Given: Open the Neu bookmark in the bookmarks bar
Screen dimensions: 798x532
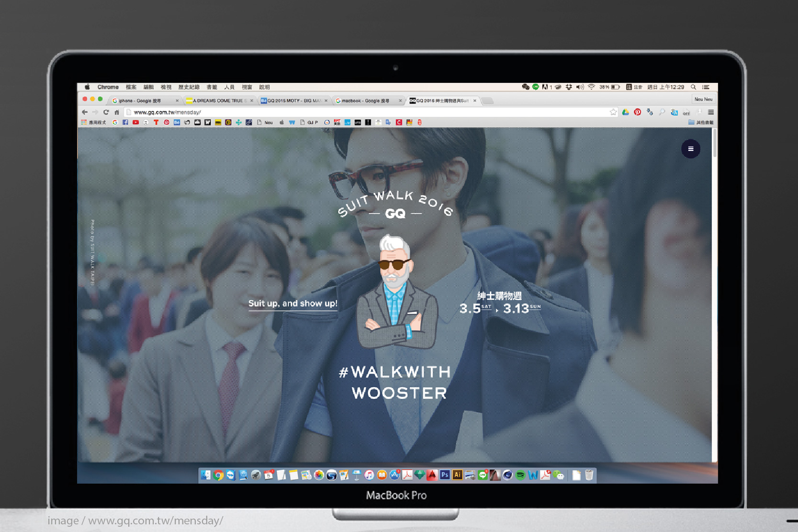Looking at the screenshot, I should tap(265, 122).
